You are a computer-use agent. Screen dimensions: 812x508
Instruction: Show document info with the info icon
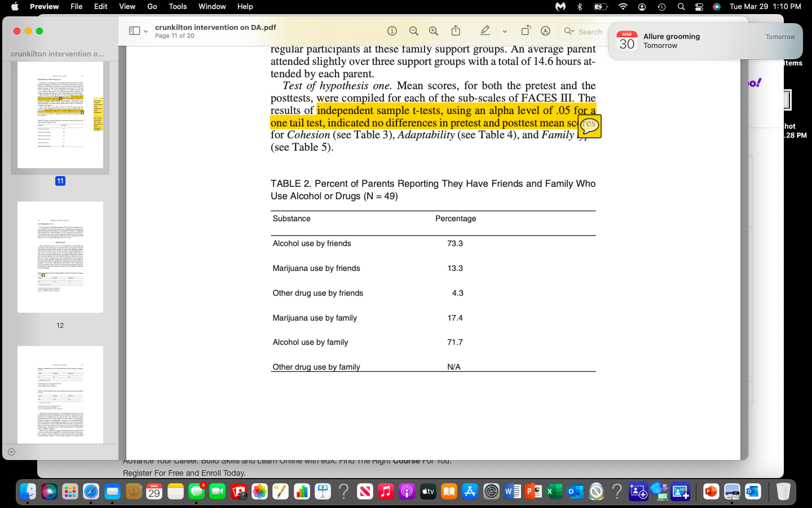(x=392, y=30)
